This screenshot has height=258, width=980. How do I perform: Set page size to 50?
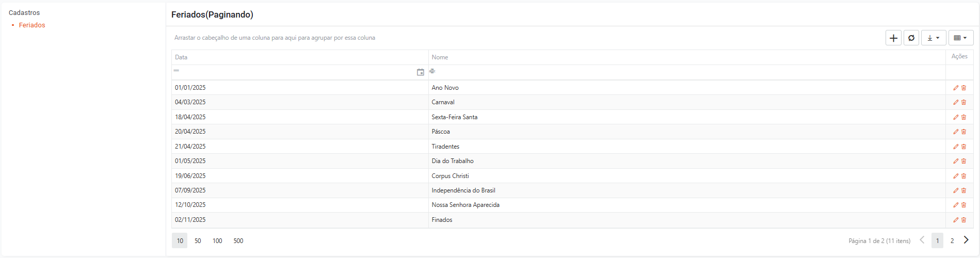tap(198, 241)
